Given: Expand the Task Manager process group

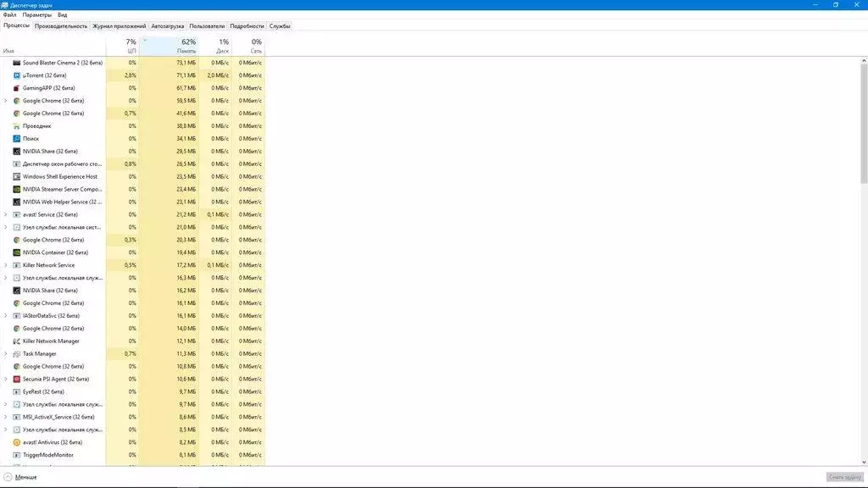Looking at the screenshot, I should point(6,353).
